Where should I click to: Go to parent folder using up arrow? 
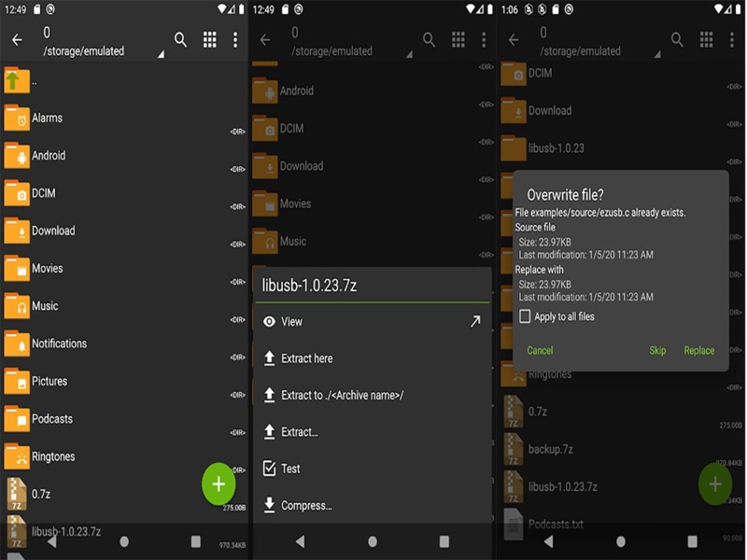pos(15,82)
